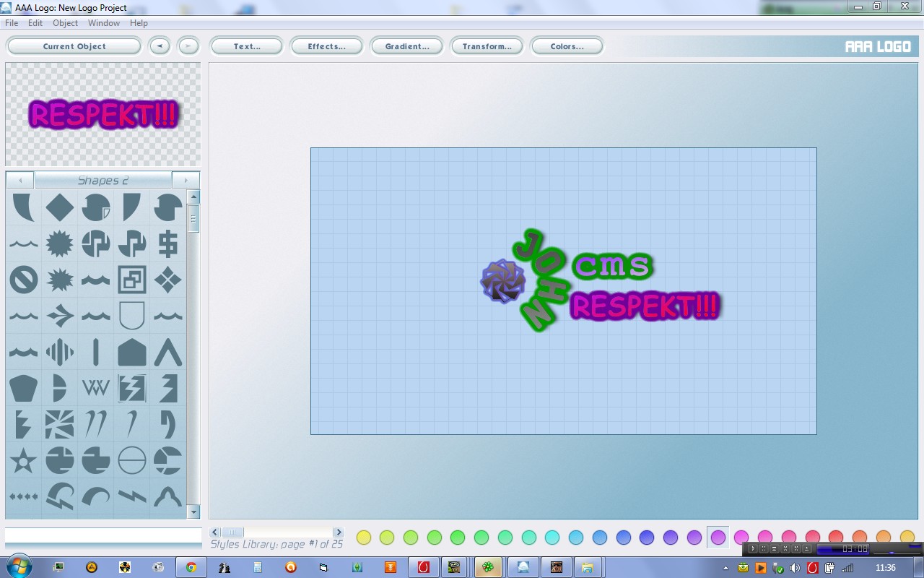Image resolution: width=924 pixels, height=578 pixels.
Task: Go to previous shapes library page
Action: (20, 180)
